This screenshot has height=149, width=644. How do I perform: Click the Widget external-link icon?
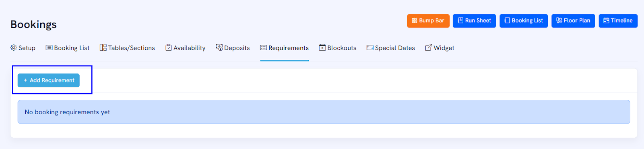[x=429, y=48]
